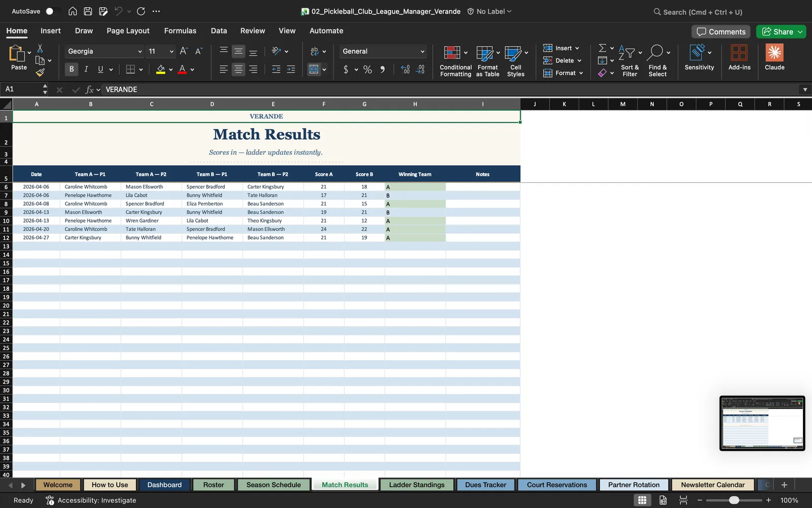
Task: Adjust the zoom slider handle
Action: [734, 500]
